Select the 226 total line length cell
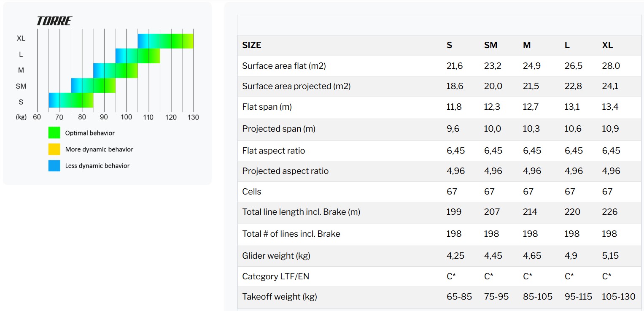This screenshot has width=644, height=311. coord(609,212)
